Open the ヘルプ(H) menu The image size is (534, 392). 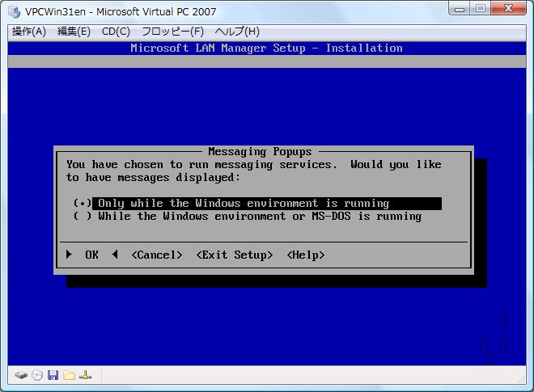[237, 32]
